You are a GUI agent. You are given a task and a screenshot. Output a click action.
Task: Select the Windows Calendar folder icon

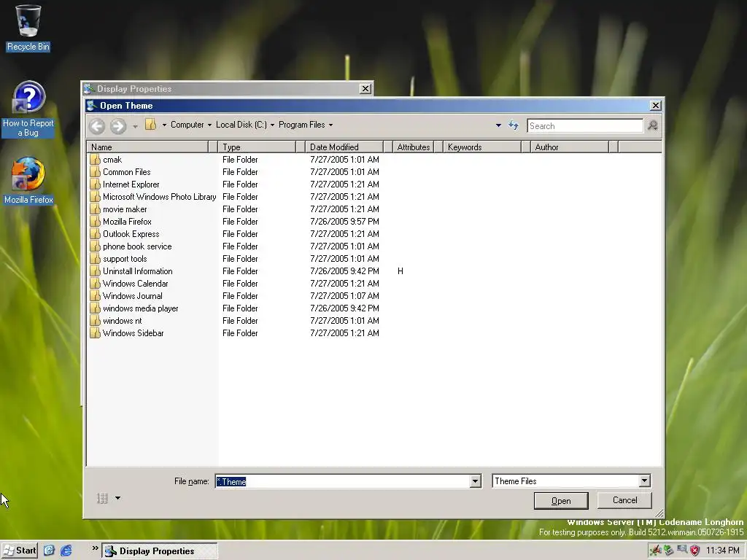96,284
